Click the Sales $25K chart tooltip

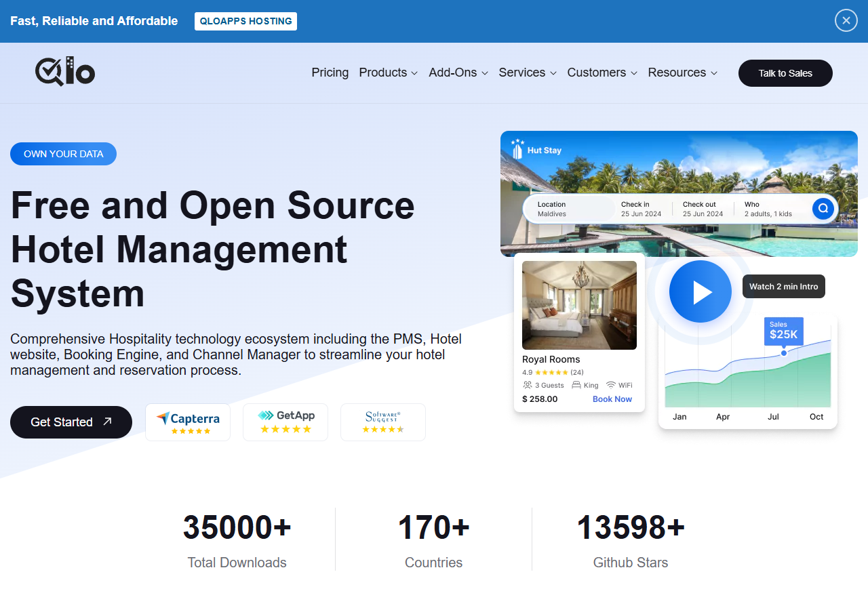(784, 331)
